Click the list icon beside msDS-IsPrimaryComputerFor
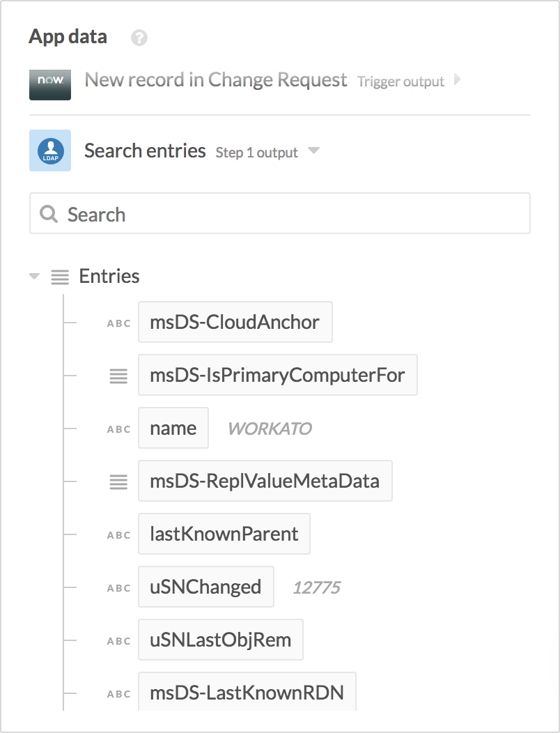 (x=118, y=376)
